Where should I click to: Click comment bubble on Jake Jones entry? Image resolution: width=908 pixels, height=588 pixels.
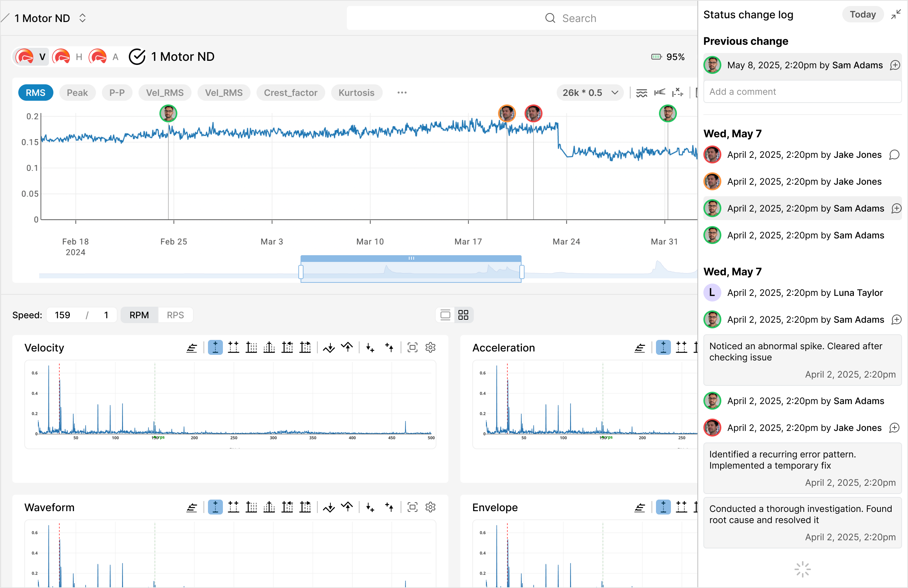tap(894, 155)
